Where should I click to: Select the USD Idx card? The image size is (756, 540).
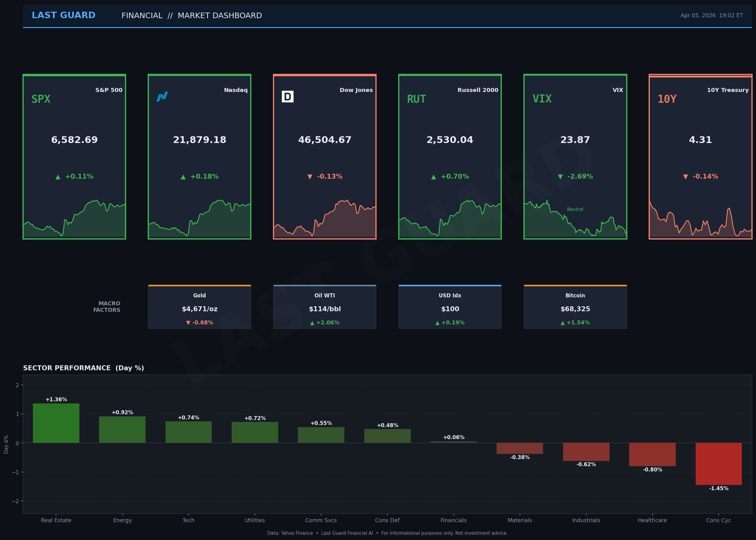click(450, 307)
